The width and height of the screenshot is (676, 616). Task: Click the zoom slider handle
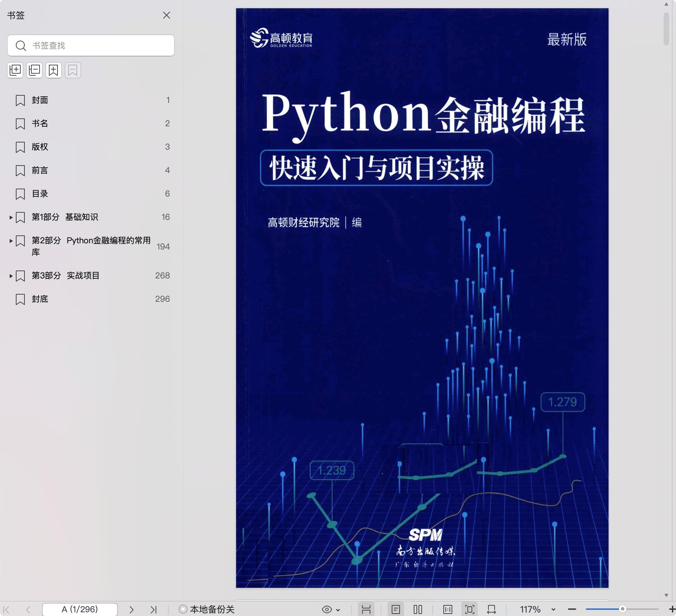click(622, 609)
